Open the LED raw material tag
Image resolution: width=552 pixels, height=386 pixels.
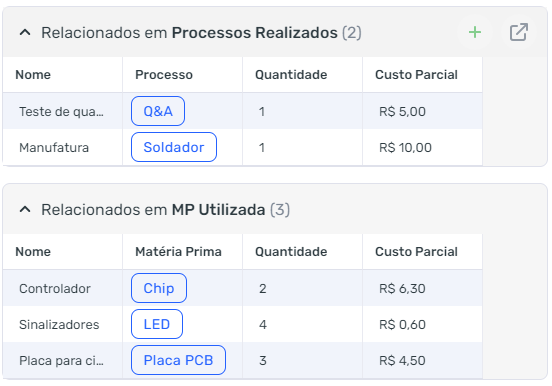tap(157, 324)
